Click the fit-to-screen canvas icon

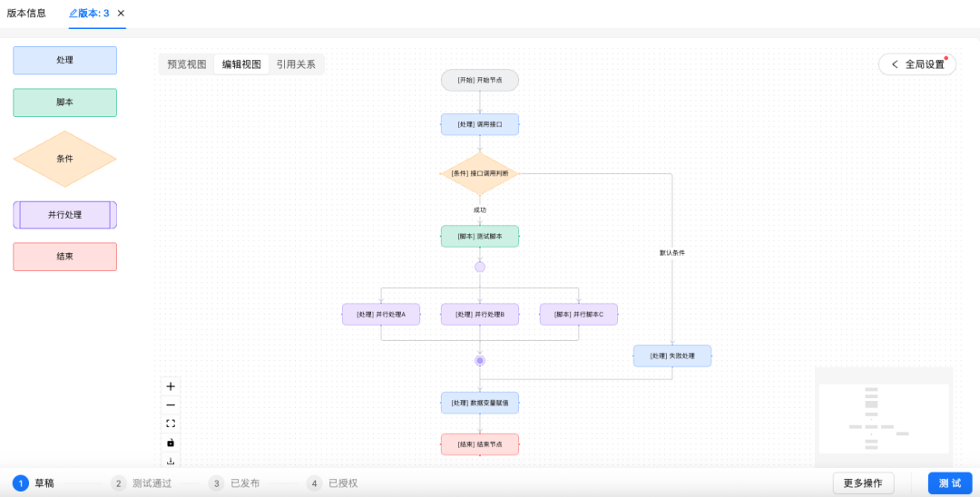pyautogui.click(x=171, y=424)
